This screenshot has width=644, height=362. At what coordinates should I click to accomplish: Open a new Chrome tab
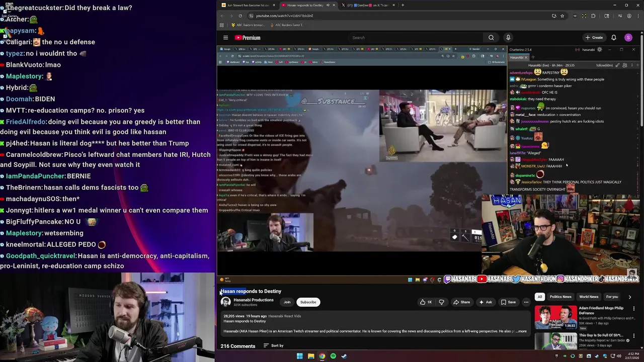(403, 5)
